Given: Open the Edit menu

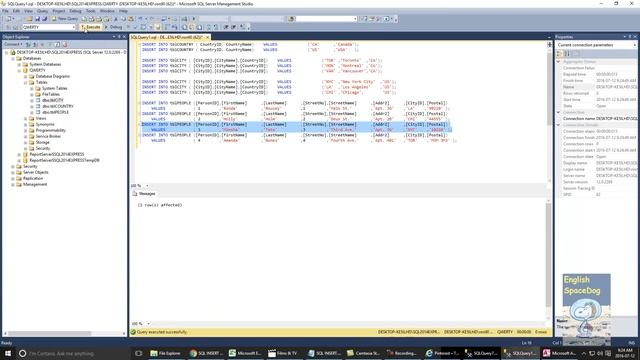Looking at the screenshot, I should pyautogui.click(x=16, y=11).
